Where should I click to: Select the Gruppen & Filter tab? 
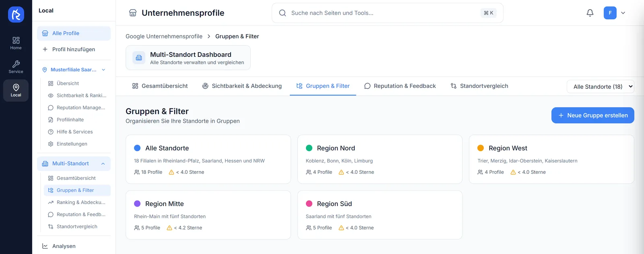click(x=323, y=86)
